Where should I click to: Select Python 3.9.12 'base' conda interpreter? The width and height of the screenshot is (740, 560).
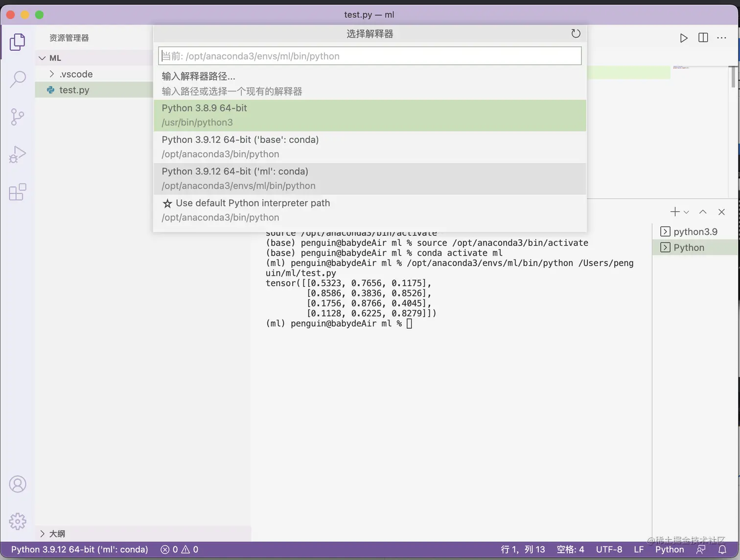point(370,147)
